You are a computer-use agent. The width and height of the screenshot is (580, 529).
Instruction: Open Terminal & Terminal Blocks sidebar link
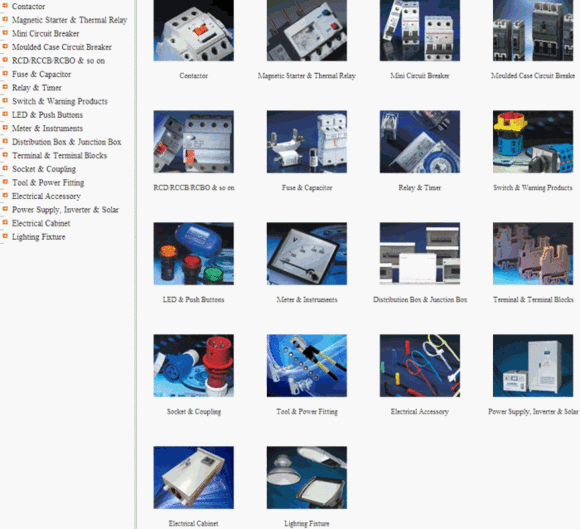(x=60, y=156)
